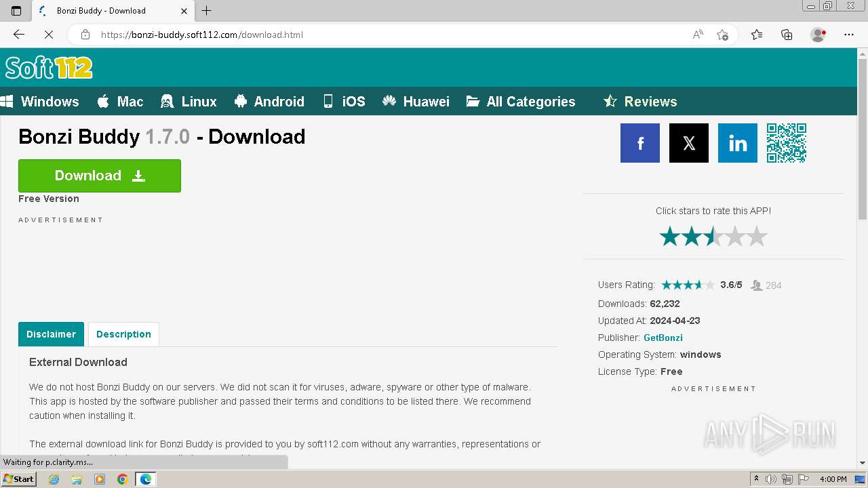Rate the app five stars
The image size is (868, 488).
[757, 237]
